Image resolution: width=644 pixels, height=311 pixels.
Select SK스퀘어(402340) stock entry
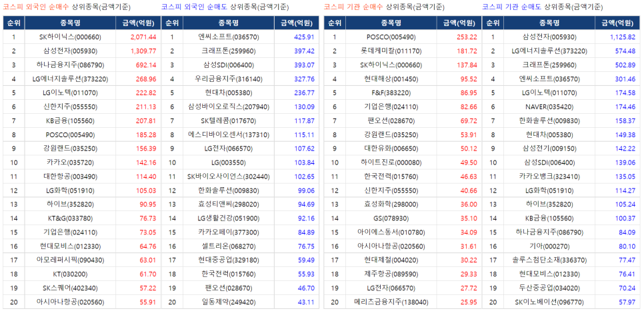click(70, 288)
